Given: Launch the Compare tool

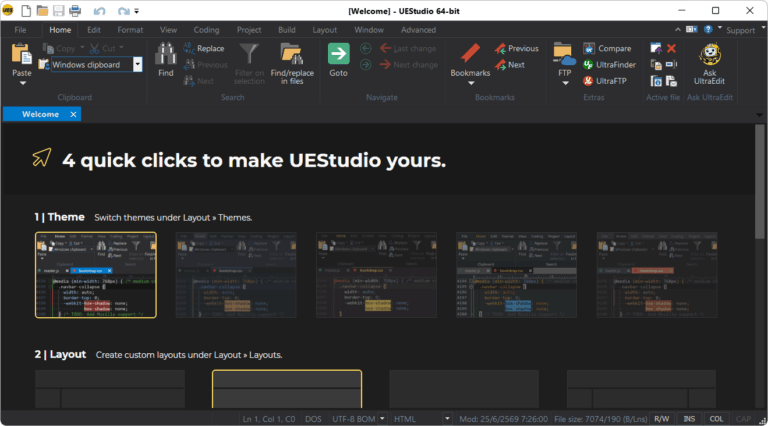Looking at the screenshot, I should (x=607, y=48).
